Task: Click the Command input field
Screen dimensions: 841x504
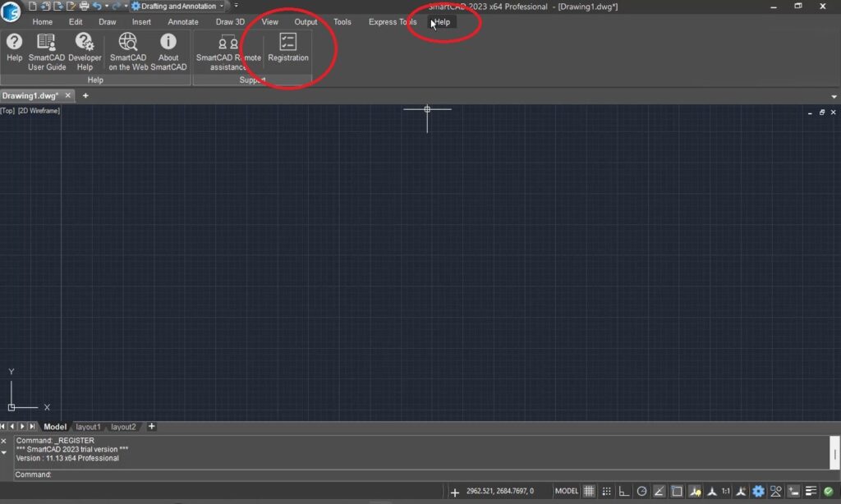Action: point(411,474)
